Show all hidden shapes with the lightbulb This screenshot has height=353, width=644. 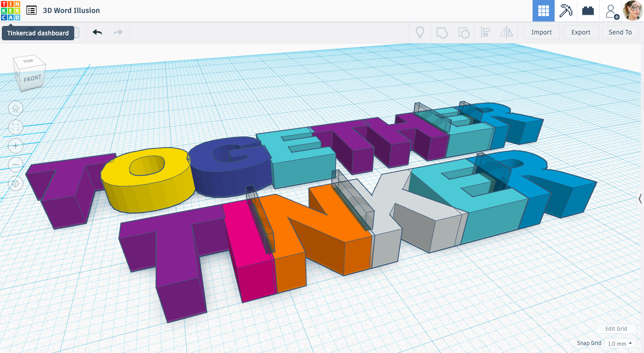point(420,32)
